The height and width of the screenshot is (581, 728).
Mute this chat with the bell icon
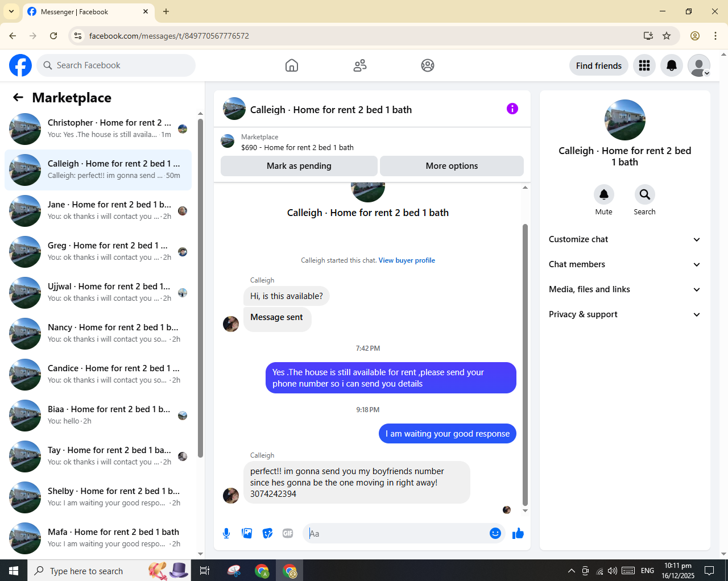coord(604,194)
